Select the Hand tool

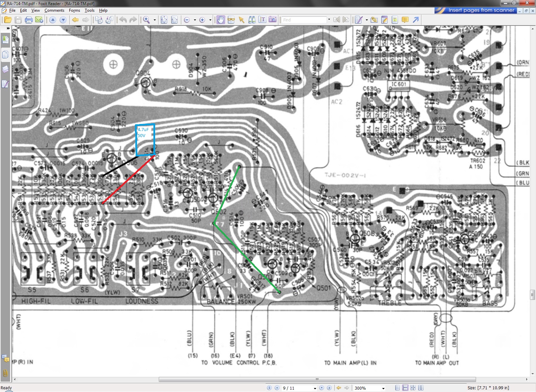pos(221,20)
